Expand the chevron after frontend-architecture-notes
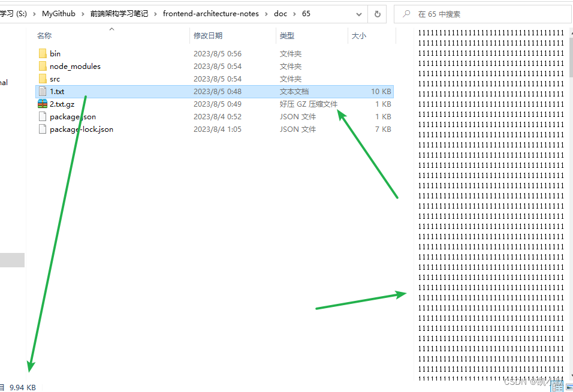 pos(266,14)
